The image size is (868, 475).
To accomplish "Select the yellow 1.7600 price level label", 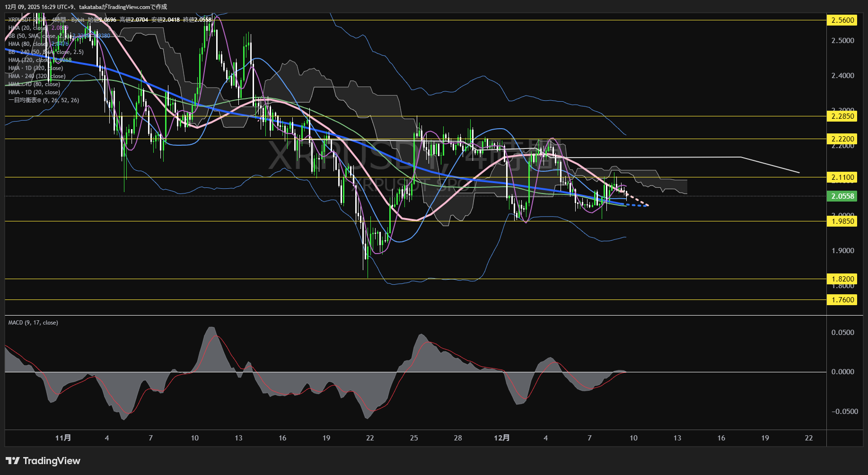I will click(x=842, y=299).
